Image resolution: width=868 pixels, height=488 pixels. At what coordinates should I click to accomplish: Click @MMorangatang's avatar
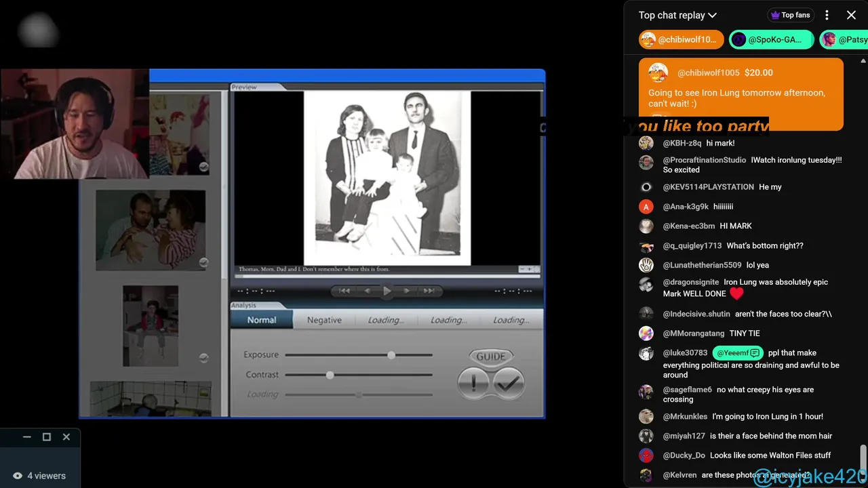(646, 333)
